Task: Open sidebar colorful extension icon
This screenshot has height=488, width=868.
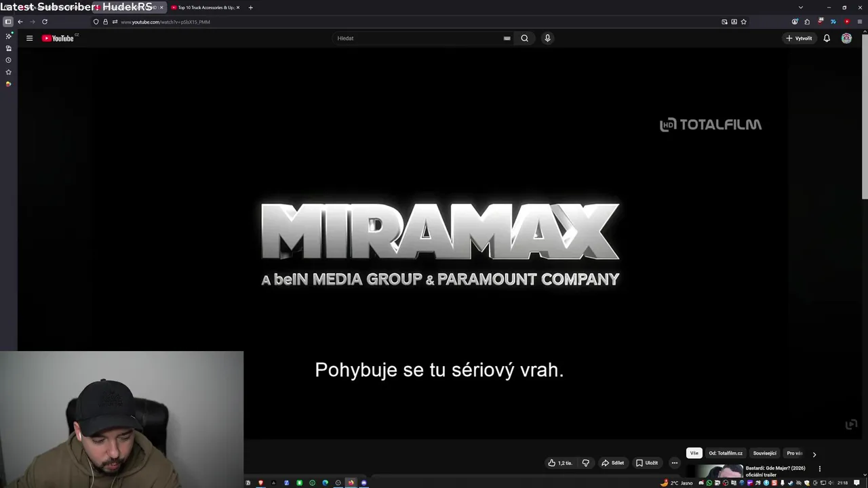Action: 8,84
